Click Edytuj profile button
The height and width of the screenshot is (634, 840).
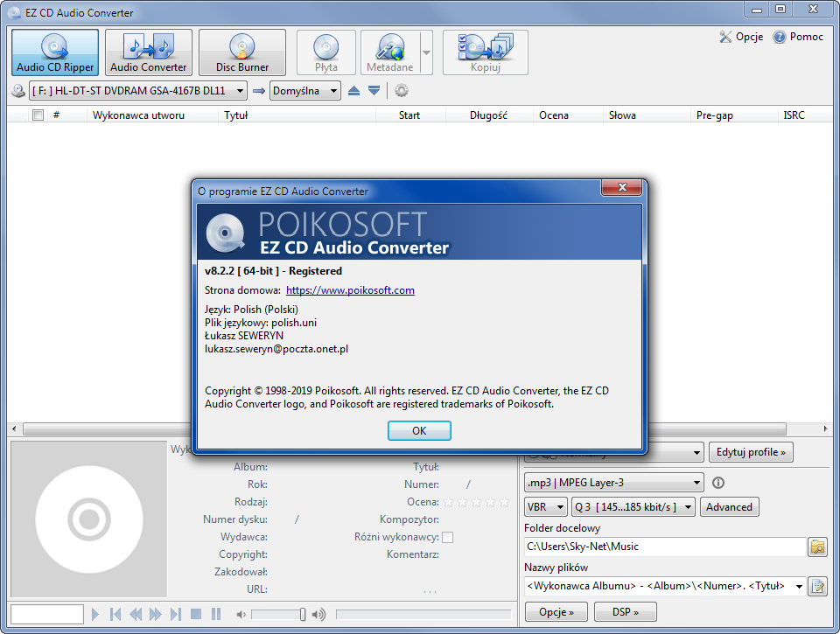pyautogui.click(x=751, y=452)
